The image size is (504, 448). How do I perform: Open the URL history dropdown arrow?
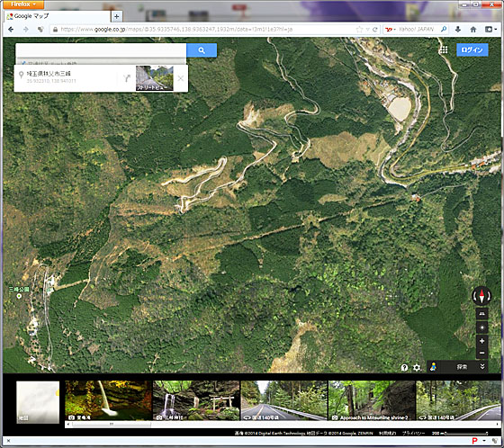368,30
